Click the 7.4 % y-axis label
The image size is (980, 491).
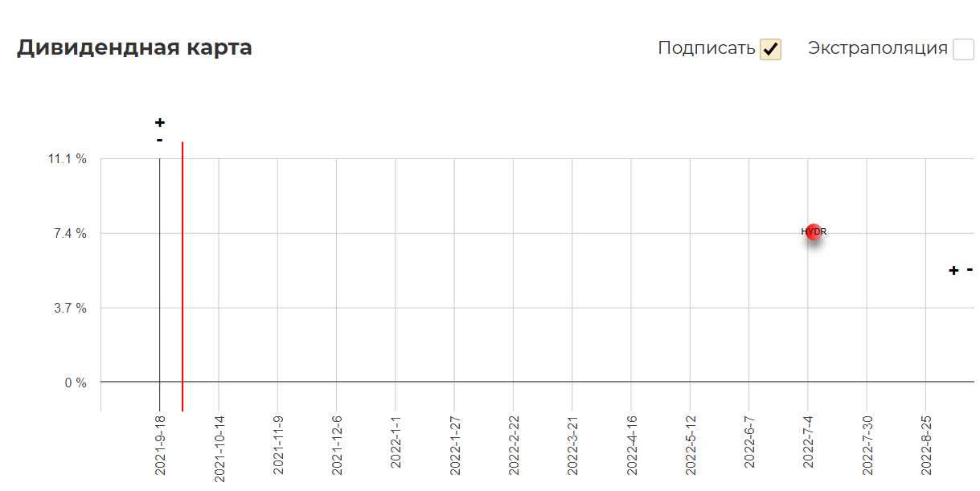[71, 234]
